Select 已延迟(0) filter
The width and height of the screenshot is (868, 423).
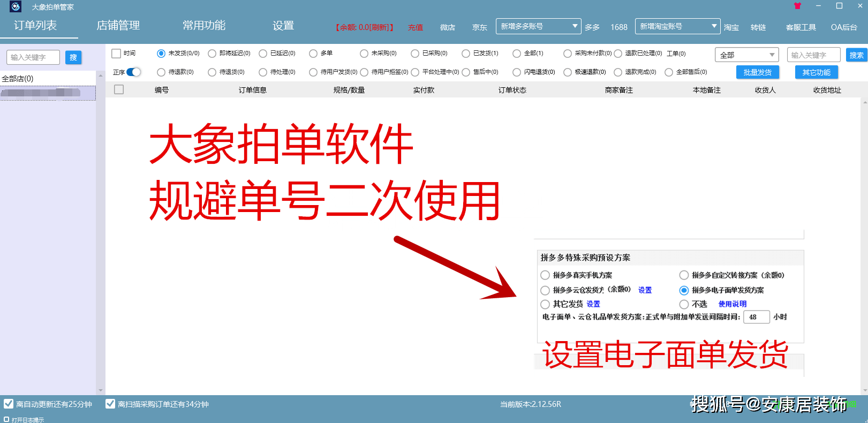click(263, 54)
